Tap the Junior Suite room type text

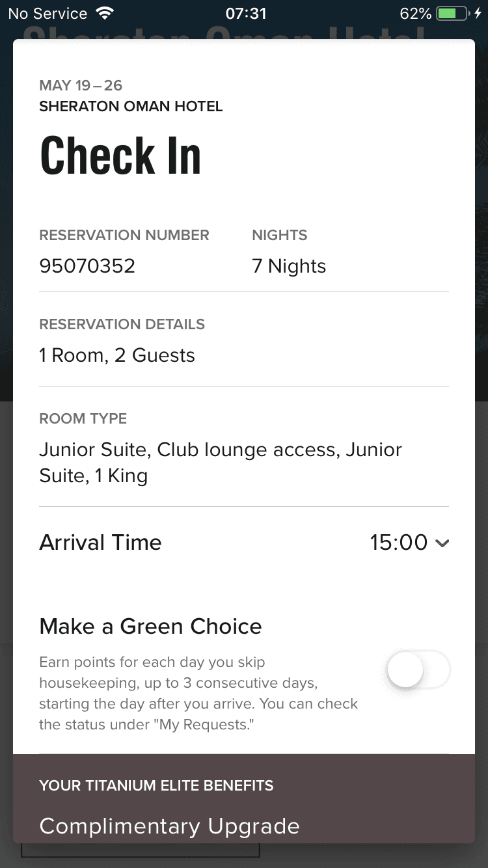[220, 463]
